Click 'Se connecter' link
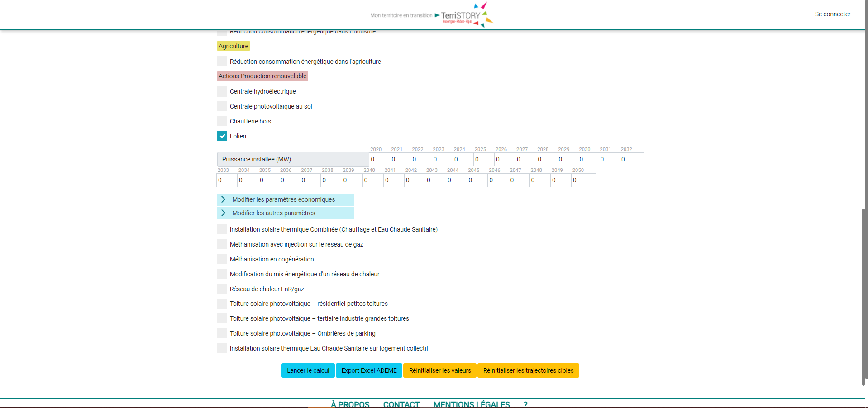 click(833, 14)
